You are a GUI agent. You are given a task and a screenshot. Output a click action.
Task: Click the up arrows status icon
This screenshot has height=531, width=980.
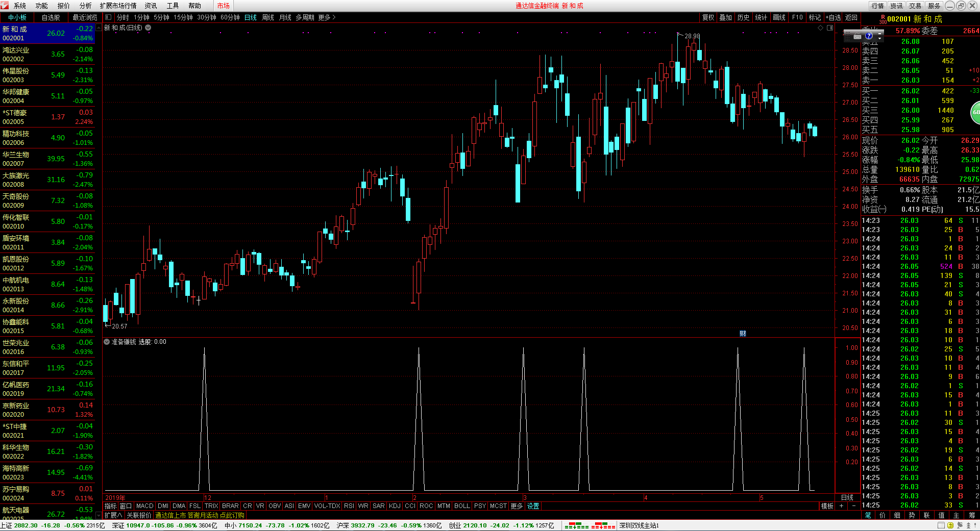(968, 525)
